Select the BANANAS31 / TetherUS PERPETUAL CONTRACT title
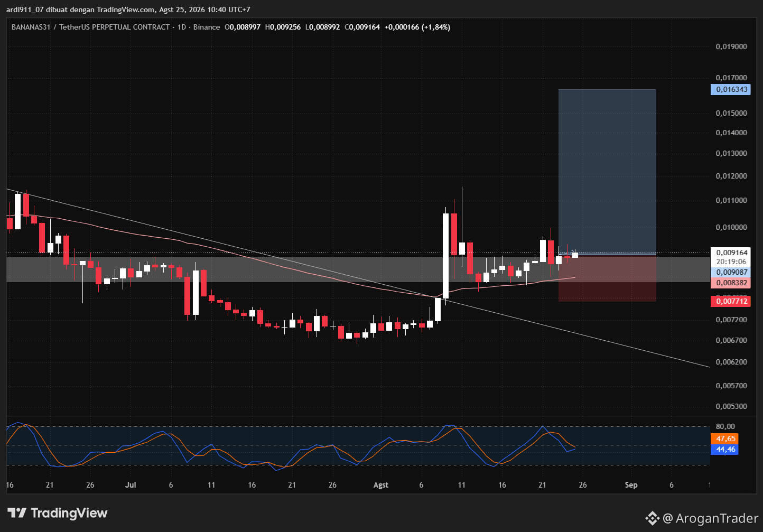Image resolution: width=763 pixels, height=532 pixels. click(91, 27)
